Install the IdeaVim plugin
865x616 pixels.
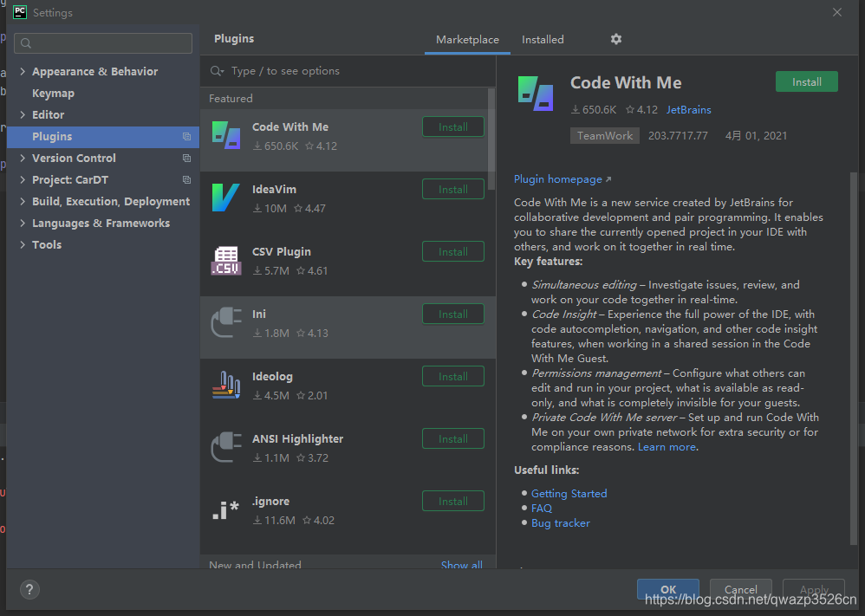pos(453,189)
